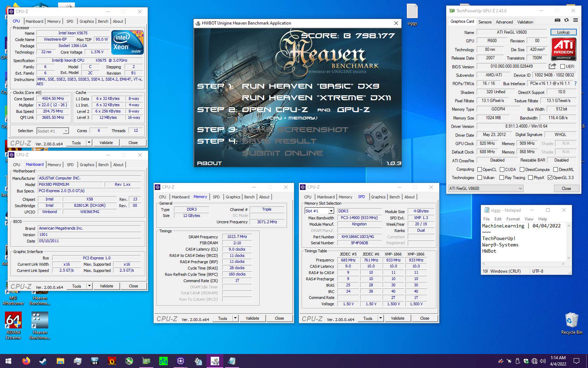
Task: Click the BIOS export arrow icon in GPU-Z
Action: pos(552,66)
